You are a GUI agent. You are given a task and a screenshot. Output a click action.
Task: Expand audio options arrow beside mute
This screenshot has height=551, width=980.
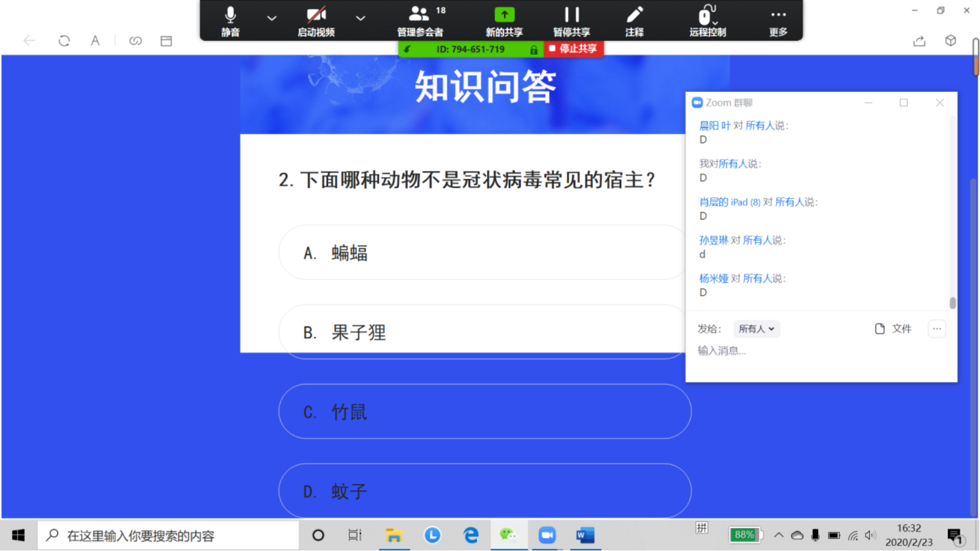(272, 18)
